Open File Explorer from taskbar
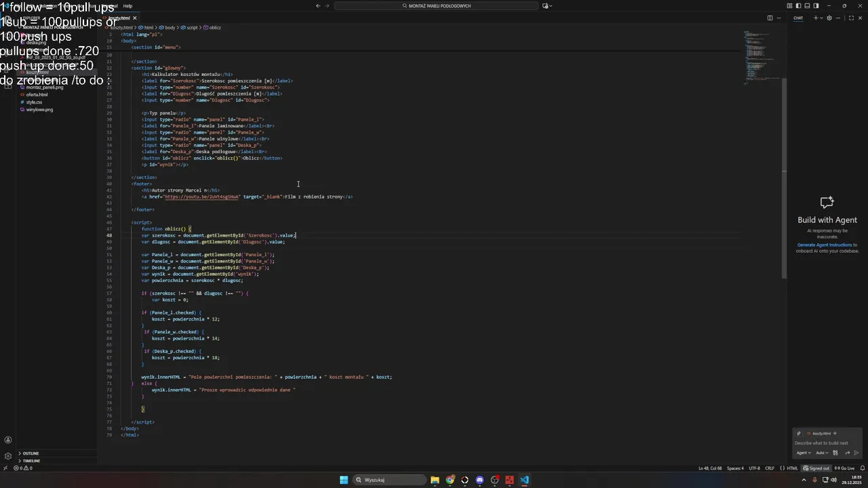868x488 pixels. pyautogui.click(x=435, y=480)
